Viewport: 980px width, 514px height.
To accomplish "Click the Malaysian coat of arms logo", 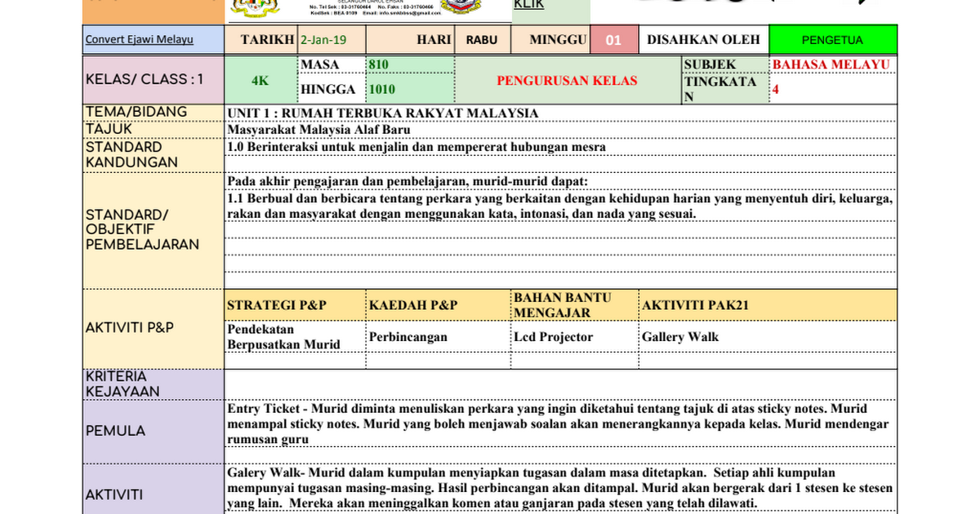I will pos(256,7).
